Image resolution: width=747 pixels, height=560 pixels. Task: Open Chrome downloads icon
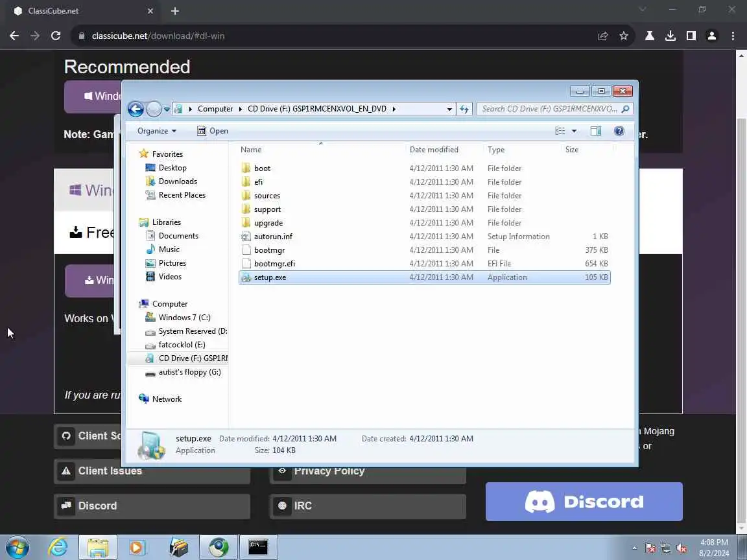(670, 36)
